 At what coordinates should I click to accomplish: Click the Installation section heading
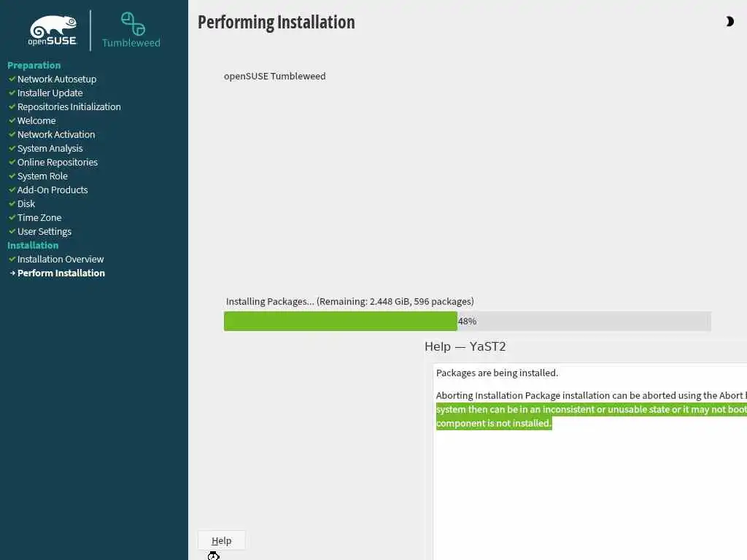tap(33, 245)
